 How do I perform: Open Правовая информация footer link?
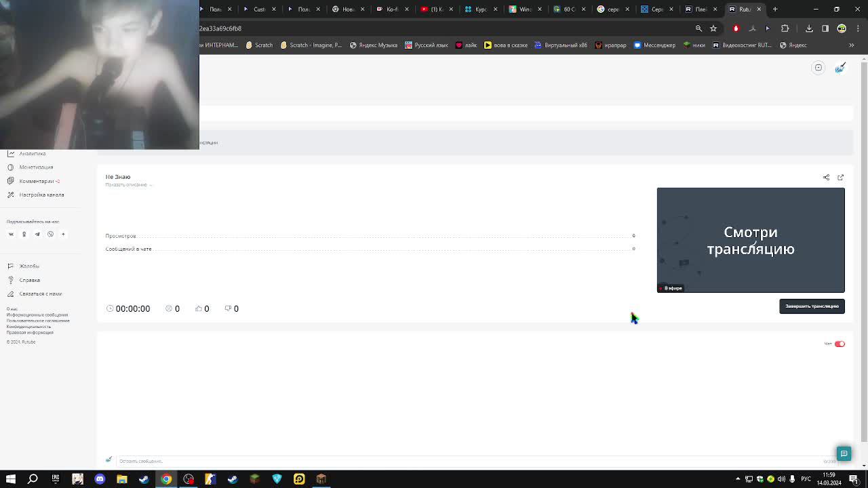30,333
